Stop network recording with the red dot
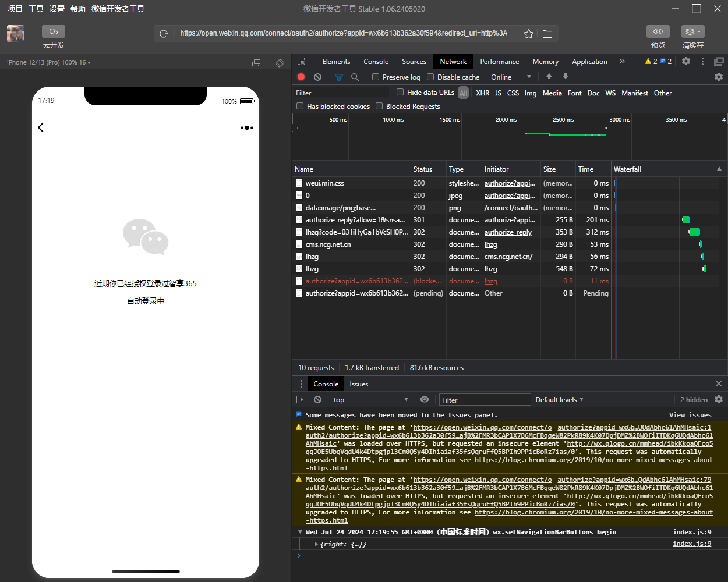728x582 pixels. pyautogui.click(x=301, y=77)
